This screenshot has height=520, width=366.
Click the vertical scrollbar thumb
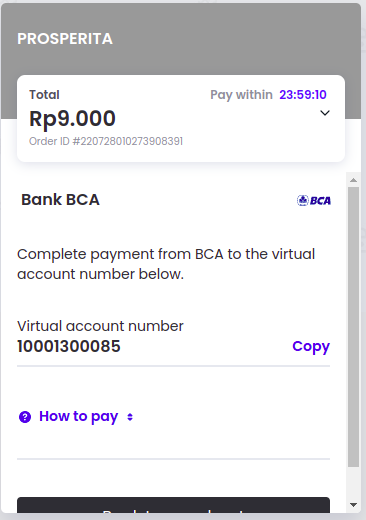point(354,327)
